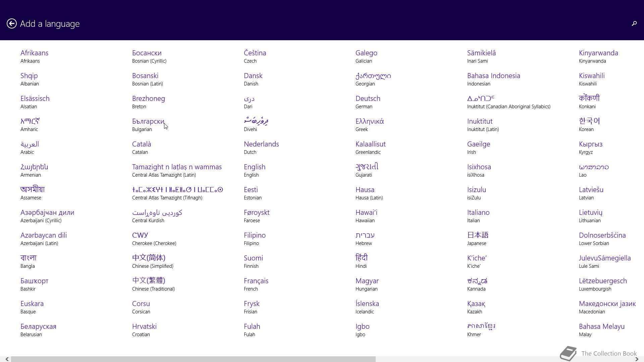Pick Corsu Corsican
Image resolution: width=644 pixels, height=362 pixels.
pyautogui.click(x=141, y=307)
